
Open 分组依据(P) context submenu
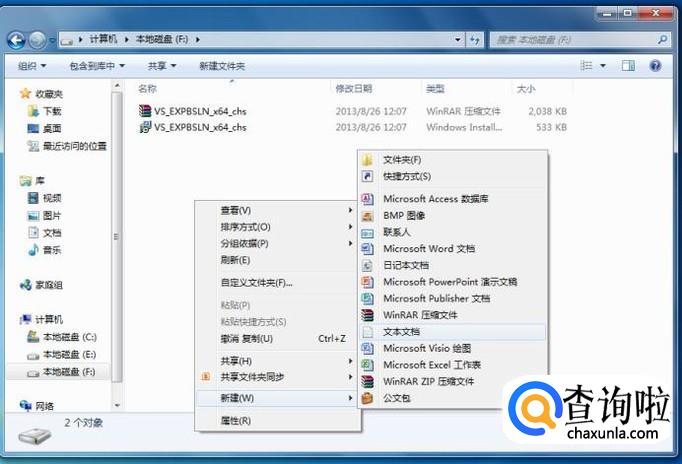(x=277, y=244)
